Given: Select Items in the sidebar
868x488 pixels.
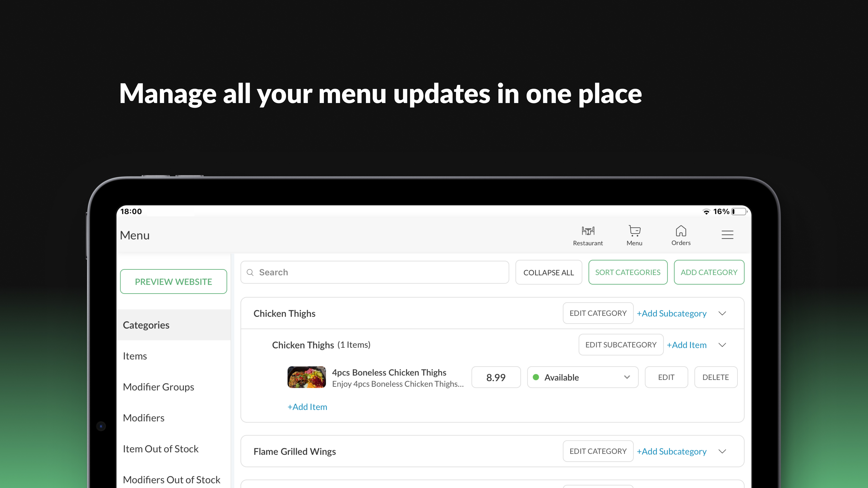Looking at the screenshot, I should point(135,356).
